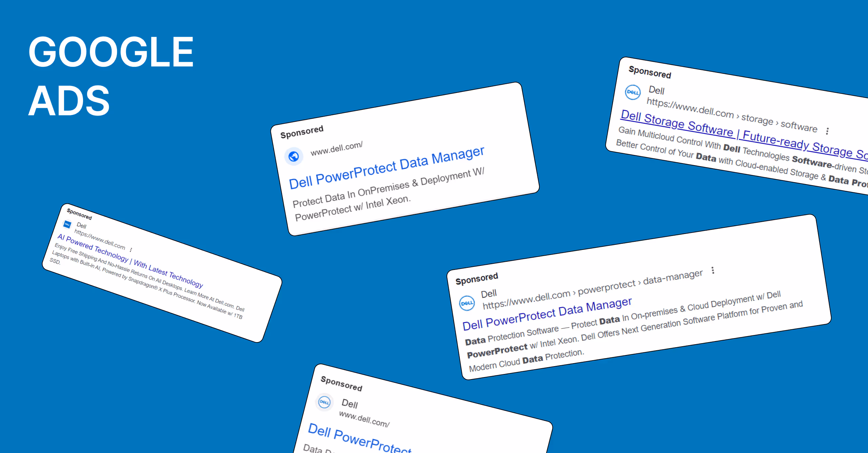The height and width of the screenshot is (453, 868).
Task: Click 'Sponsored' label above powerprotect data-manager ad
Action: (477, 279)
